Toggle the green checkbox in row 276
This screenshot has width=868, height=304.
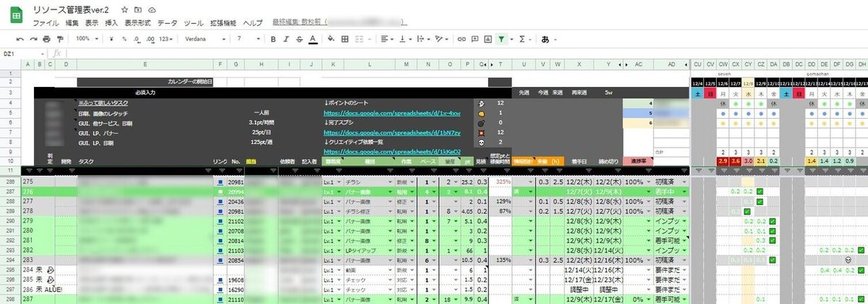click(759, 192)
